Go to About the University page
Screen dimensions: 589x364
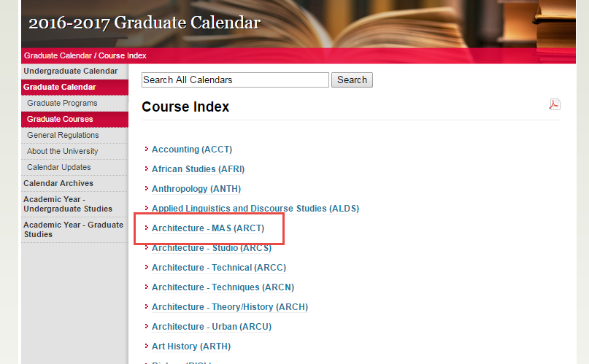(x=62, y=151)
